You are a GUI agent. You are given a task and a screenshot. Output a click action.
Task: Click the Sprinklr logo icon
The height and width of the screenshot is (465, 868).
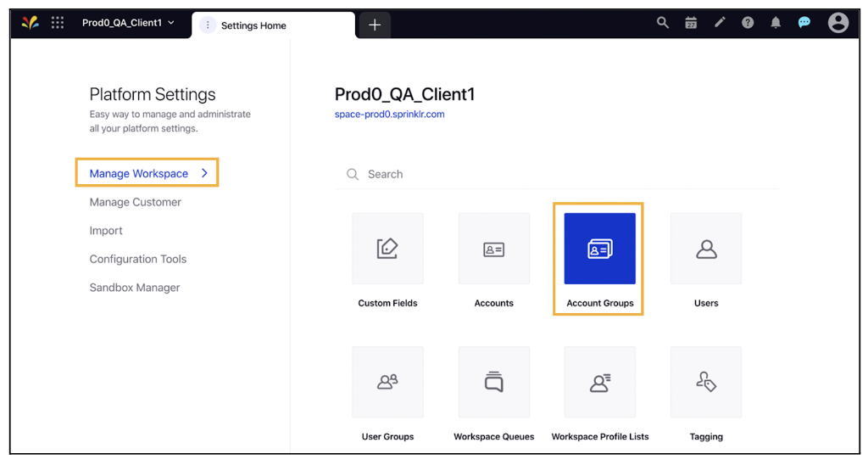(x=31, y=23)
